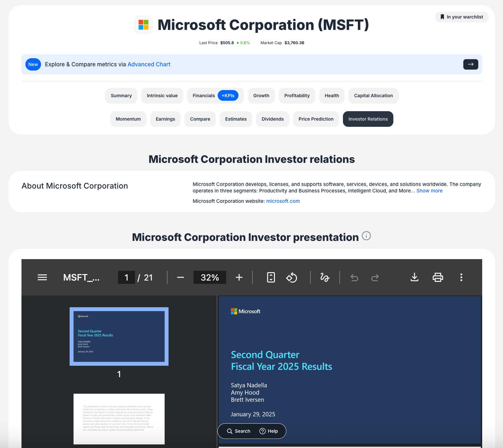This screenshot has width=503, height=448.
Task: Click the New badge in banner
Action: pyautogui.click(x=33, y=64)
